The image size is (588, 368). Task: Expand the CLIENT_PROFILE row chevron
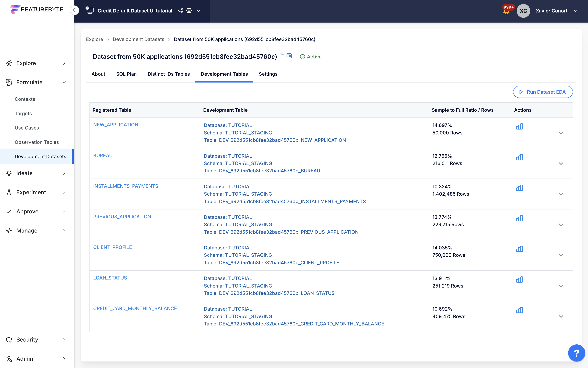tap(561, 255)
